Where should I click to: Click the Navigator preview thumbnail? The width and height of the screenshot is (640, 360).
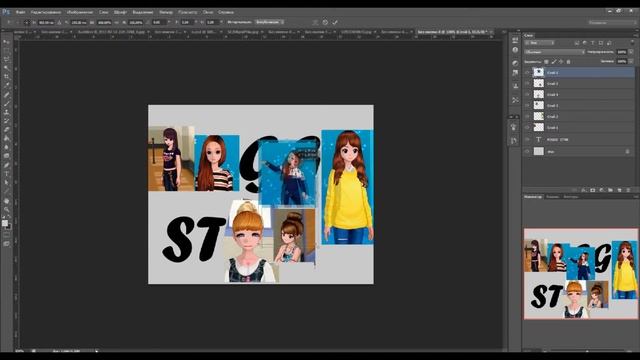[x=581, y=274]
